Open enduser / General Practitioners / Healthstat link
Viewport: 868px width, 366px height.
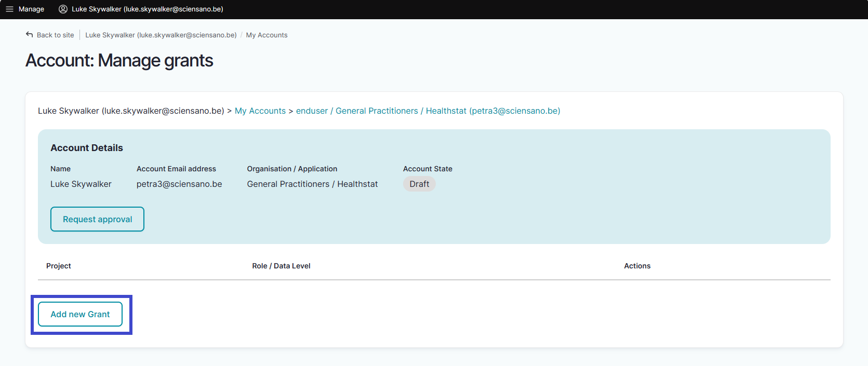(428, 111)
